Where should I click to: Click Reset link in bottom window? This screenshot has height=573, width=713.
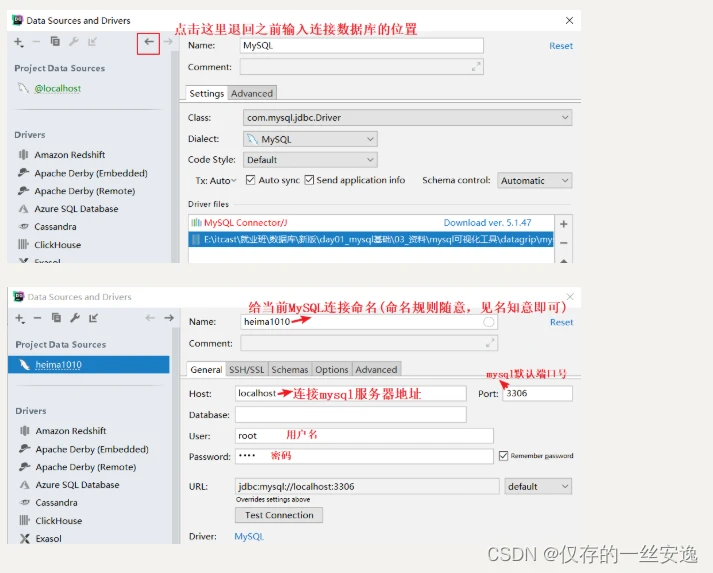pyautogui.click(x=562, y=322)
